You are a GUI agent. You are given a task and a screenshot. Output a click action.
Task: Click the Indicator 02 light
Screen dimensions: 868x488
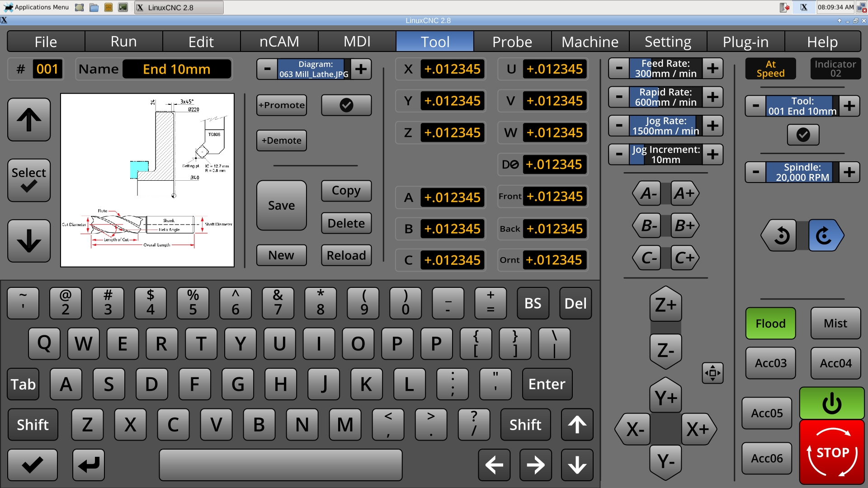point(835,69)
